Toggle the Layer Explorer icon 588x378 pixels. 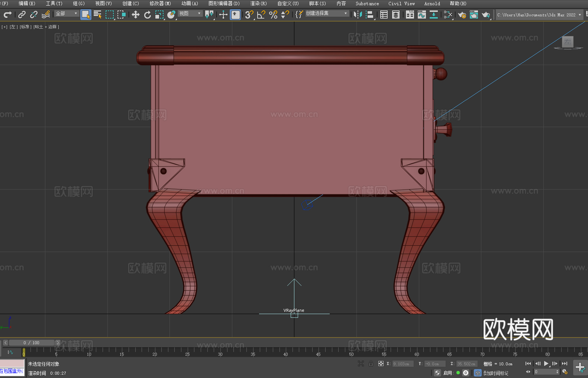pyautogui.click(x=396, y=14)
